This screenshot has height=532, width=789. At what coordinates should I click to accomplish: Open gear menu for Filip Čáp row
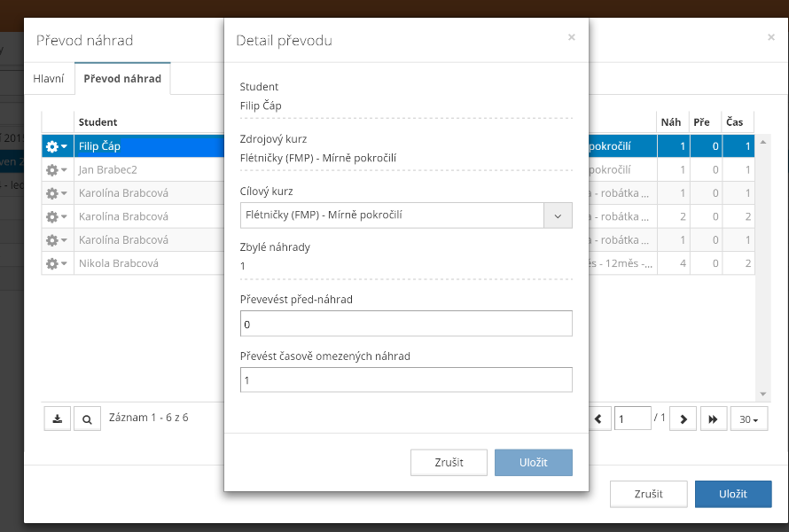57,146
